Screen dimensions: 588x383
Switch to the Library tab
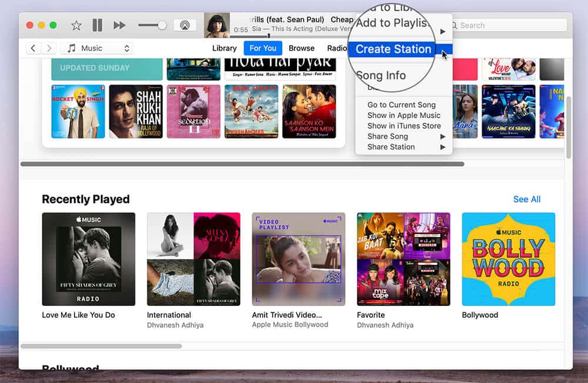(224, 48)
